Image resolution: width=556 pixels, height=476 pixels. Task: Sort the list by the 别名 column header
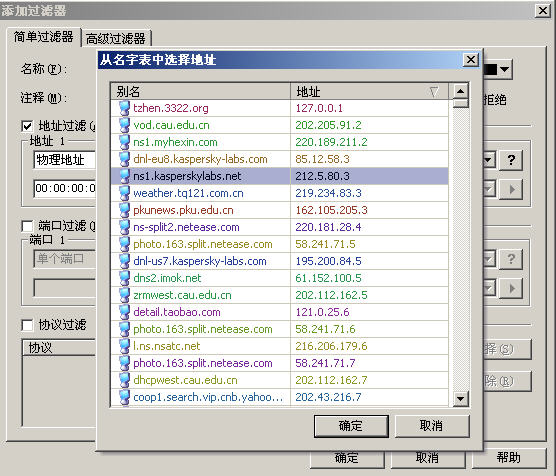(201, 92)
